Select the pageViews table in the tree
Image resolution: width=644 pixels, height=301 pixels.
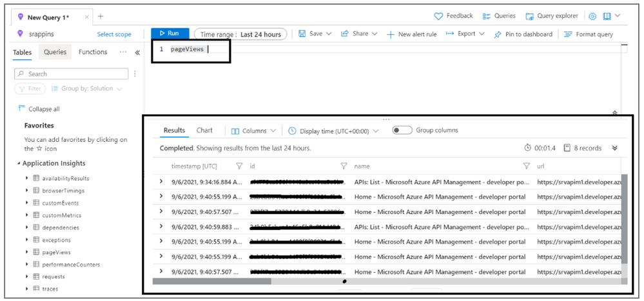click(x=56, y=252)
